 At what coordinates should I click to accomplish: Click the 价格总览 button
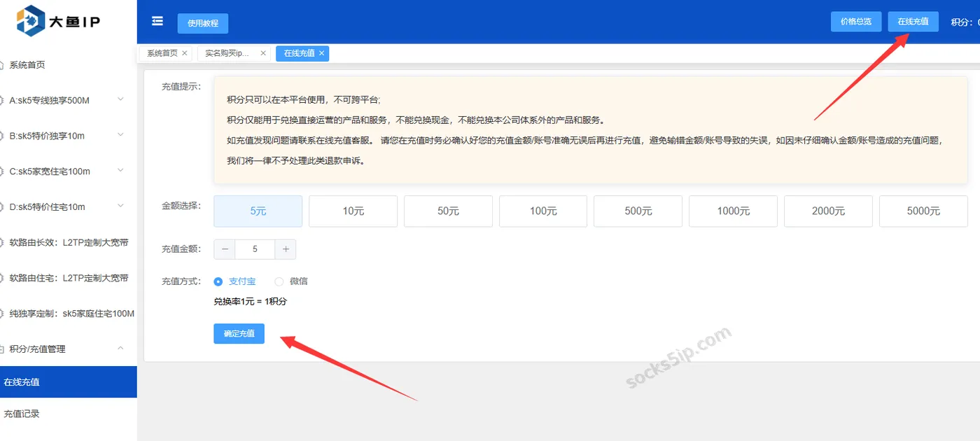[856, 22]
